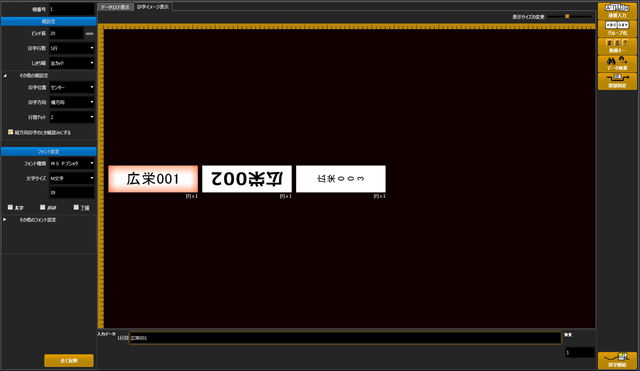Enable the 太字 bold checkbox
The height and width of the screenshot is (371, 640).
10,207
